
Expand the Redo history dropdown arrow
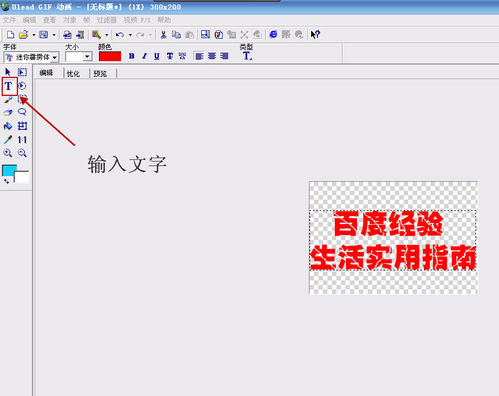click(x=150, y=35)
